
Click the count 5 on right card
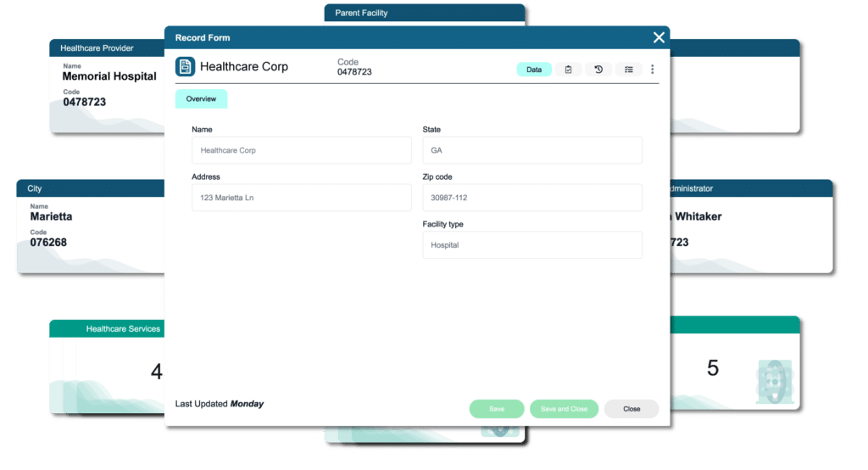(712, 368)
